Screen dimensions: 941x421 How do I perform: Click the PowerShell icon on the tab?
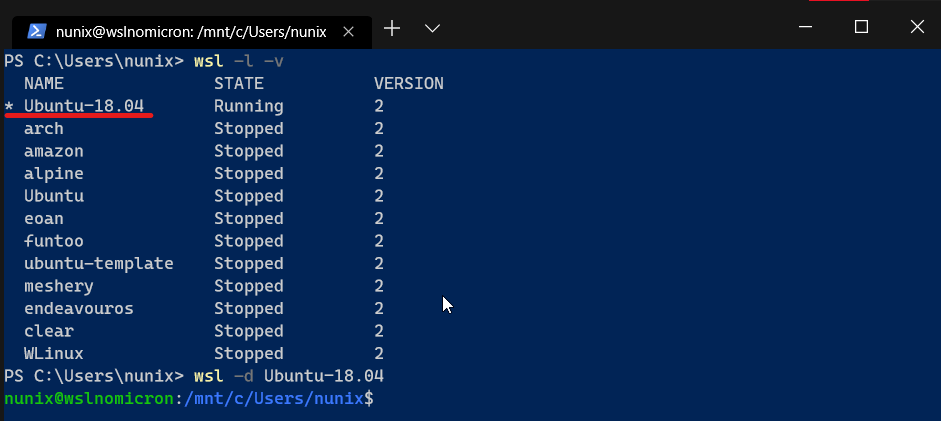point(35,31)
